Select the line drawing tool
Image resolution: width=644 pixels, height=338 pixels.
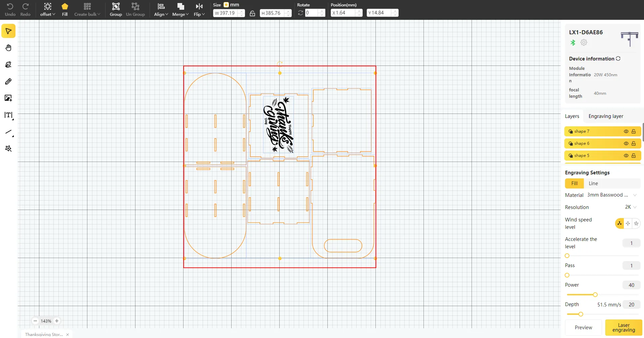[9, 132]
